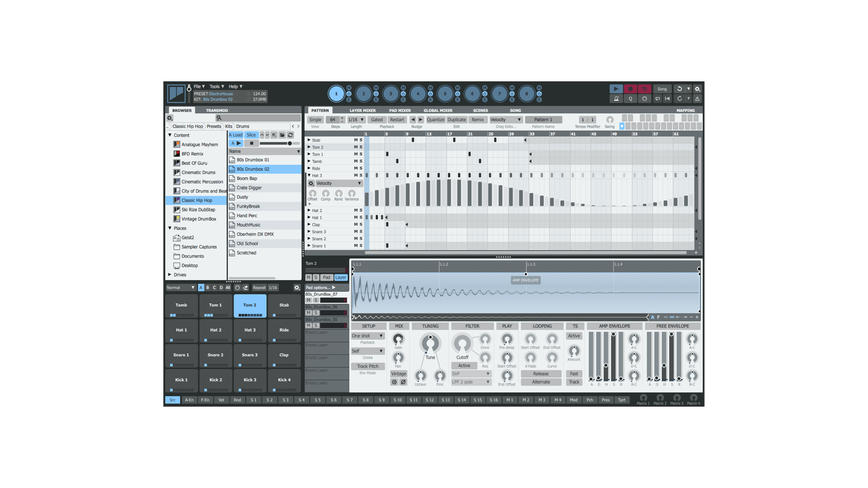This screenshot has width=868, height=488.
Task: Stop browser sample preview
Action: click(251, 144)
